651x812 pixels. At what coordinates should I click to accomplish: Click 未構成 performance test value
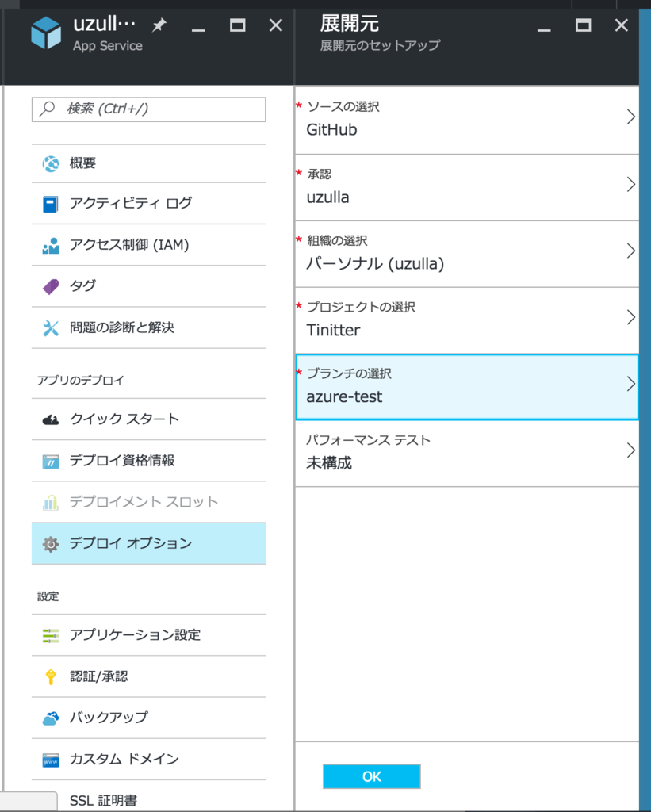pyautogui.click(x=329, y=463)
